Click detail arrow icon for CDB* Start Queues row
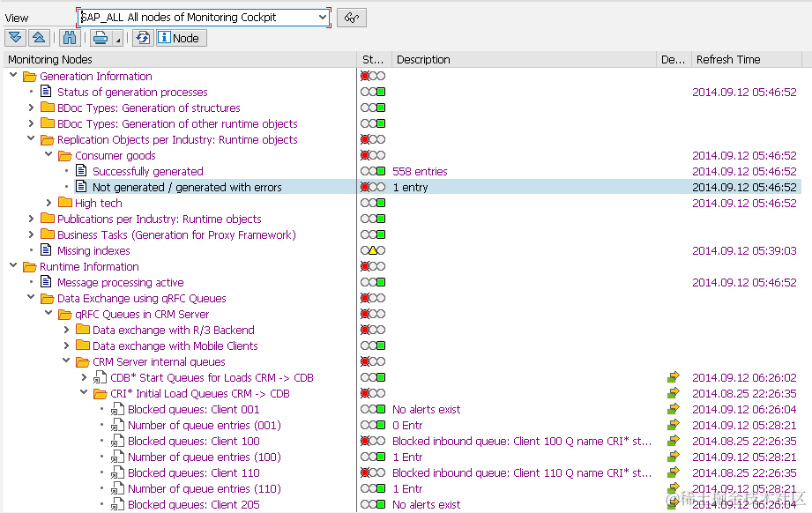Viewport: 812px width, 513px height. (674, 377)
